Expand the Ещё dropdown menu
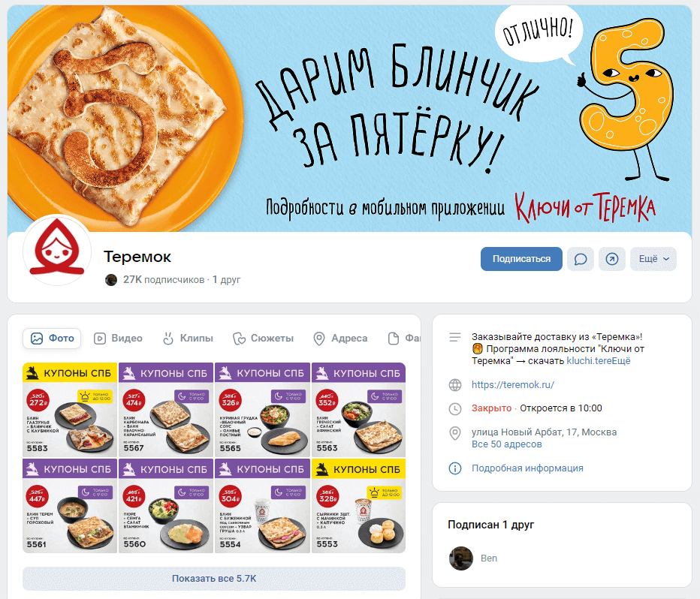This screenshot has width=700, height=599. tap(653, 259)
